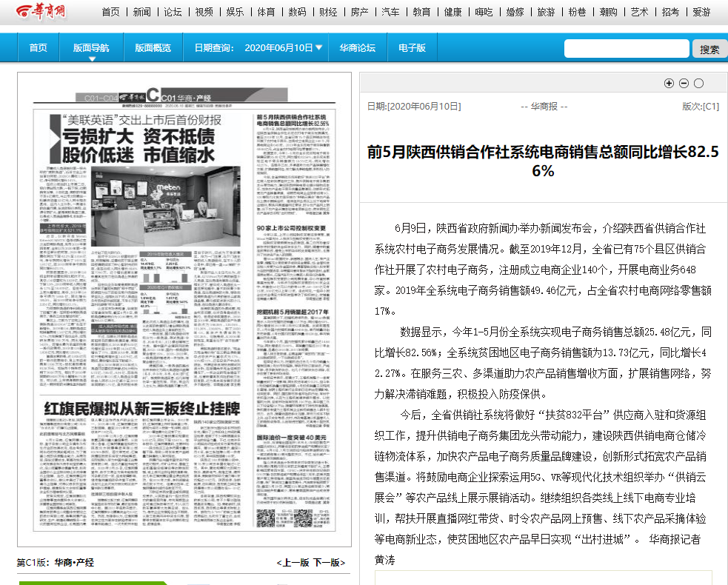Image resolution: width=728 pixels, height=585 pixels.
Task: Open the 潮购 channel
Action: 608,12
